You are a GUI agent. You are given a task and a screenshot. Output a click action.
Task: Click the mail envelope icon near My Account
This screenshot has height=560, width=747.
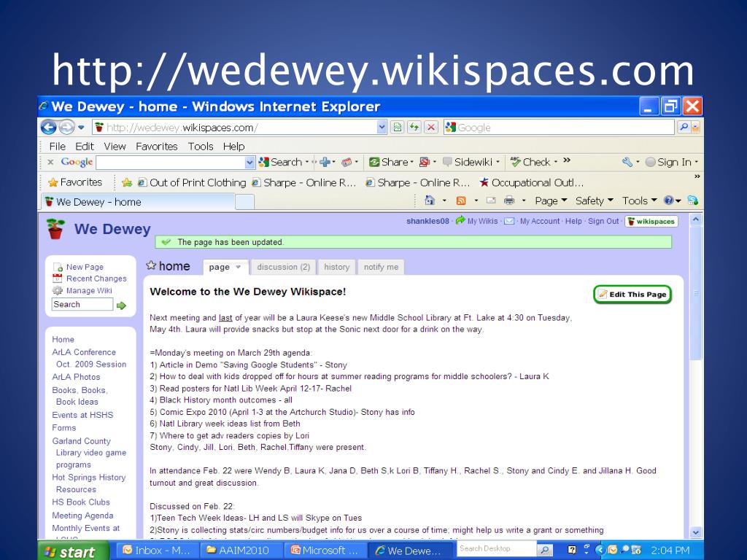[508, 221]
